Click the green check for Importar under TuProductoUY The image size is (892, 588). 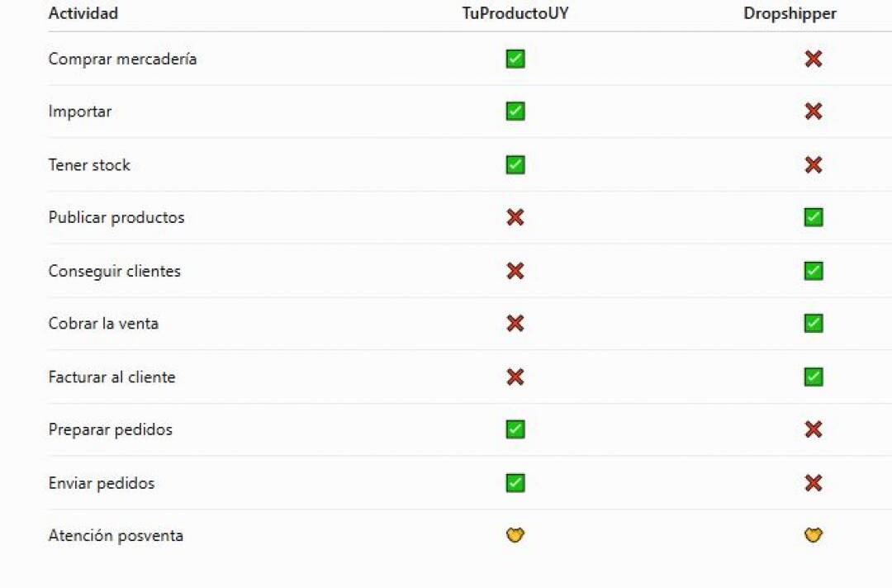coord(515,111)
